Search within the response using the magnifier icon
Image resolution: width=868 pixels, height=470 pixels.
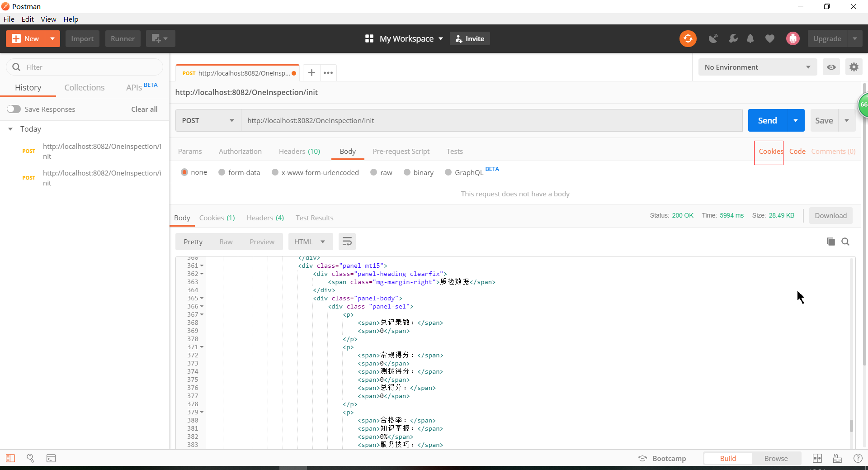845,242
